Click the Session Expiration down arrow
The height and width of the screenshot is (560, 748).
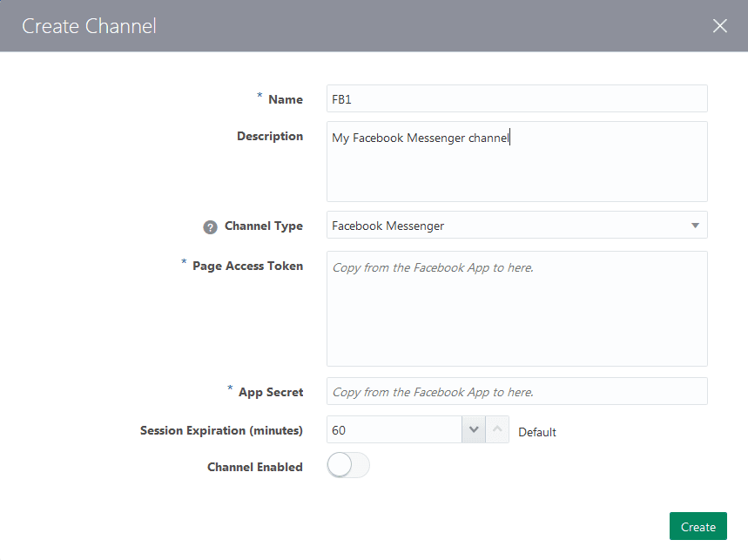(474, 428)
